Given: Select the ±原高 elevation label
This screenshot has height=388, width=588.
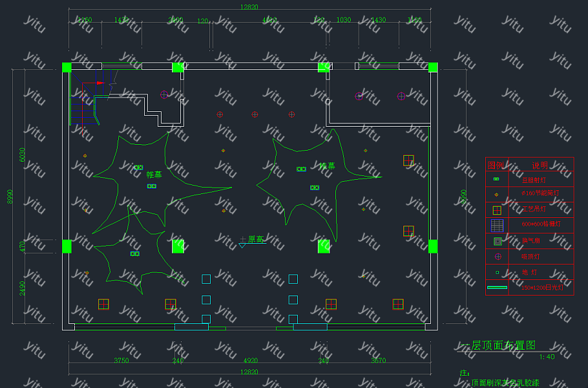Looking at the screenshot, I should click(251, 239).
